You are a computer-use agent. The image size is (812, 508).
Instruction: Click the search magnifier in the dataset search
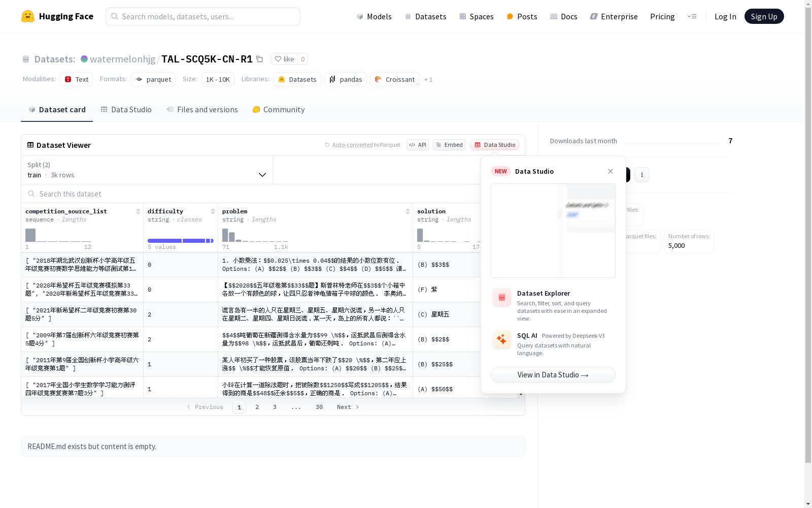pos(31,194)
